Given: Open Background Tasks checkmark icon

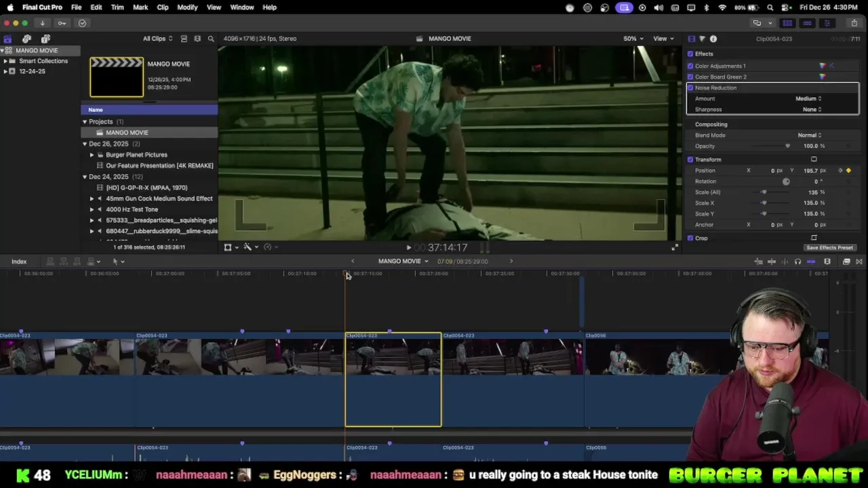Looking at the screenshot, I should [82, 23].
